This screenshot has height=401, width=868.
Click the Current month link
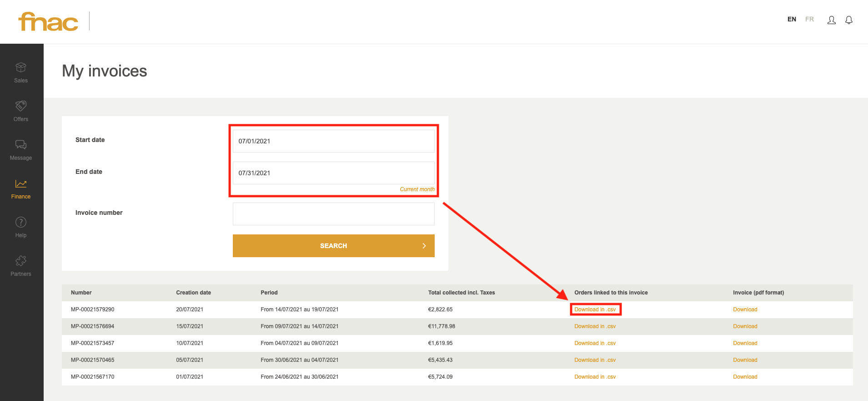417,189
